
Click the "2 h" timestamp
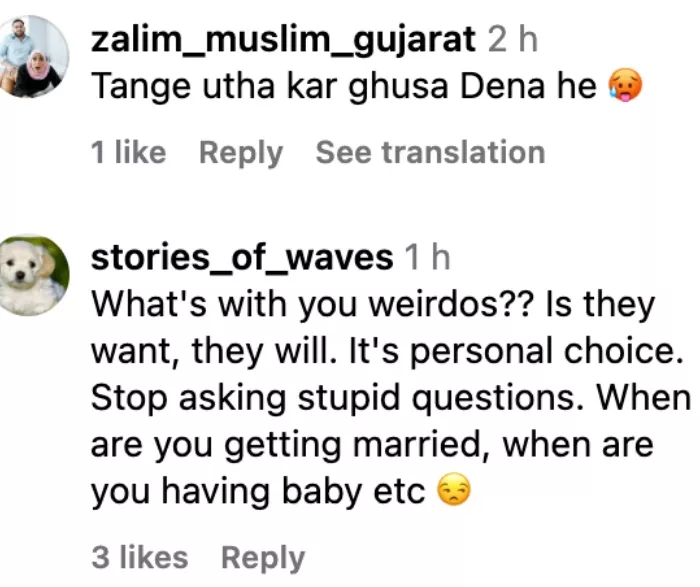513,40
